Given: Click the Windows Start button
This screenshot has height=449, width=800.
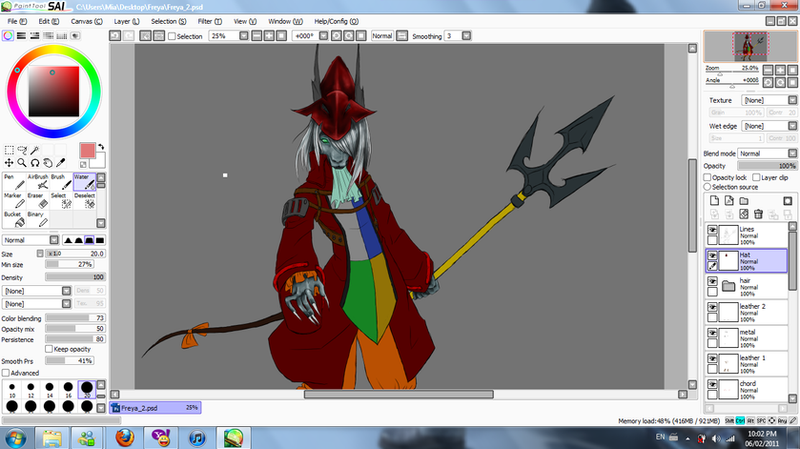Looking at the screenshot, I should [x=16, y=438].
